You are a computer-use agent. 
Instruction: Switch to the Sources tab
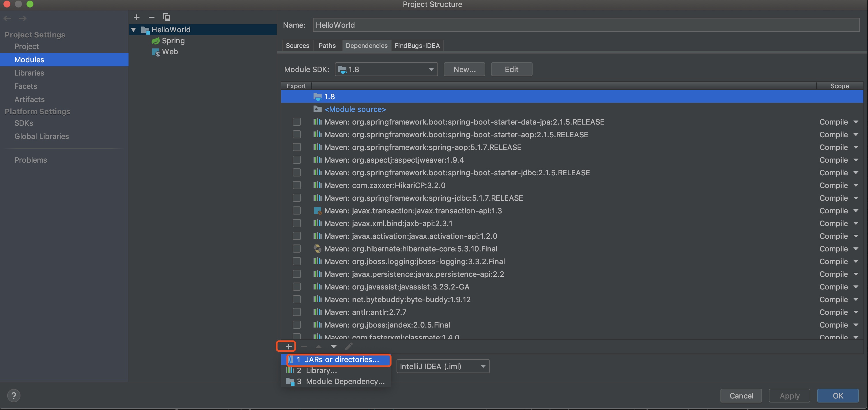tap(297, 46)
